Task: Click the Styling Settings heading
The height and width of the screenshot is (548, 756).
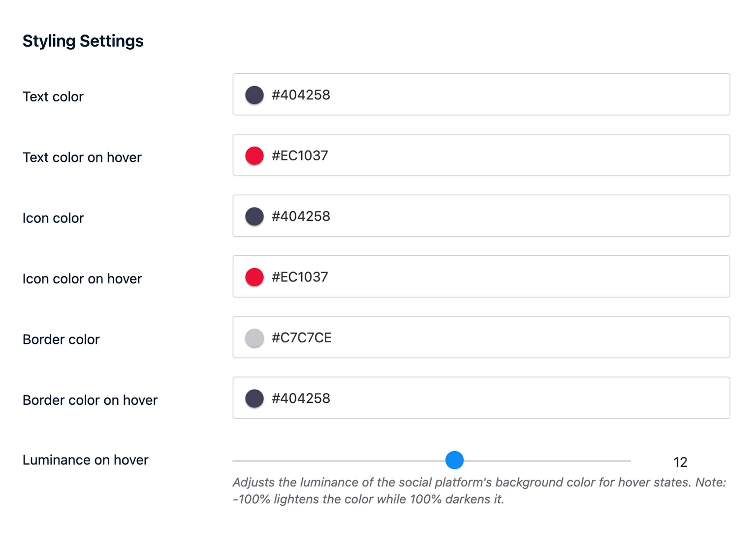Action: coord(83,41)
